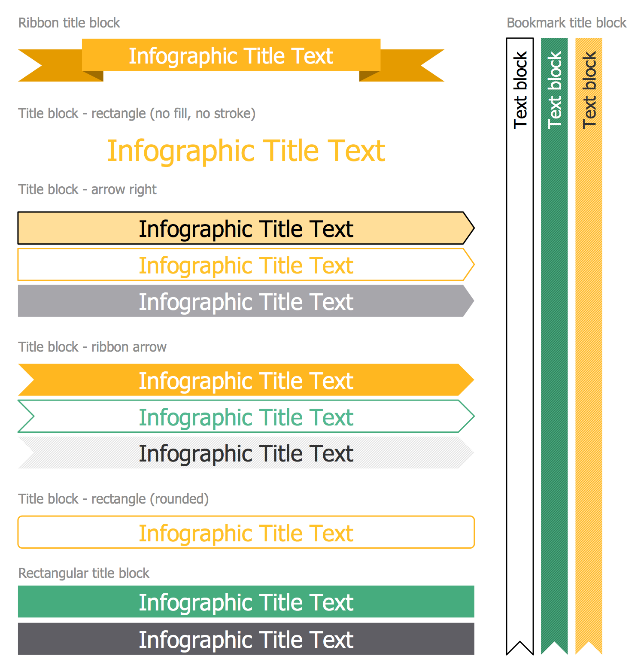Click the green rectangular title block
The width and height of the screenshot is (644, 668).
246,602
